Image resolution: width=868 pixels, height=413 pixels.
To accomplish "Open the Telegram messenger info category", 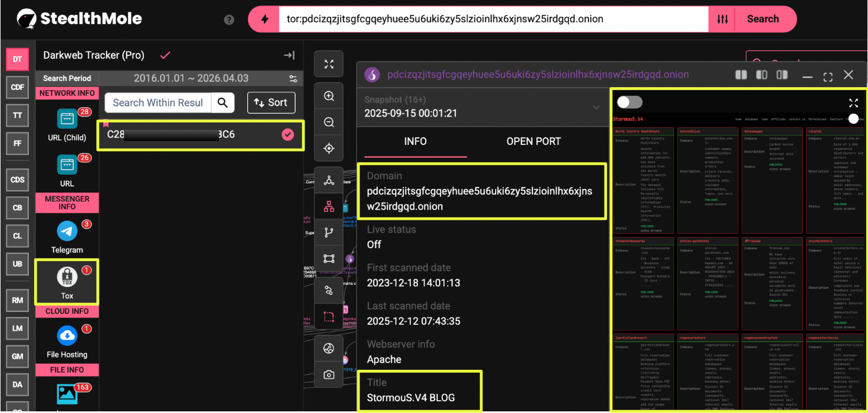I will pos(67,236).
